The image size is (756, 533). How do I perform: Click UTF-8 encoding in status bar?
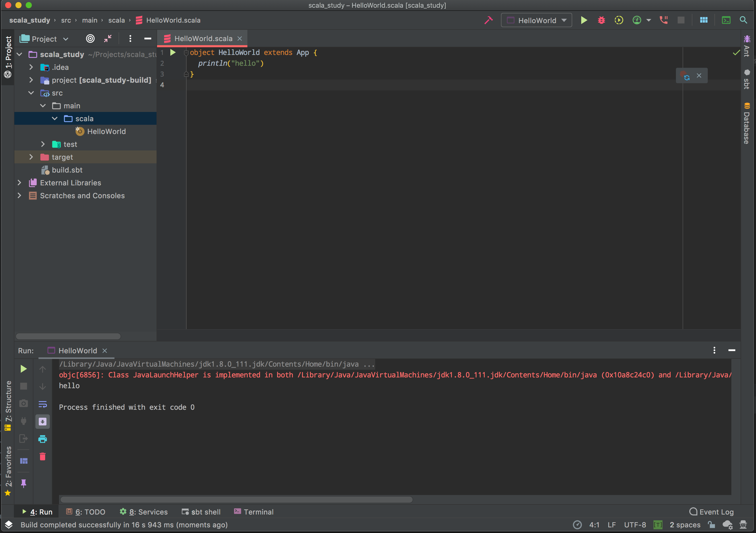click(635, 525)
